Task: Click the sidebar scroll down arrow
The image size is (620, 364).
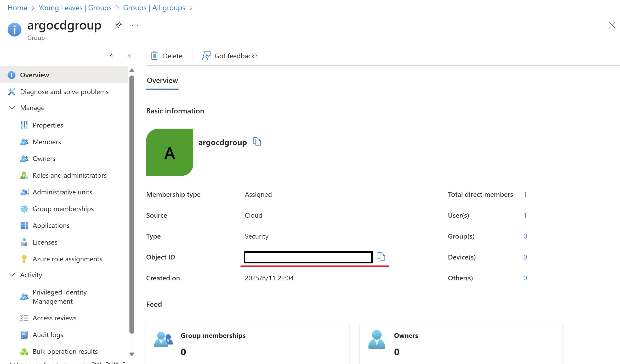Action: tap(132, 354)
